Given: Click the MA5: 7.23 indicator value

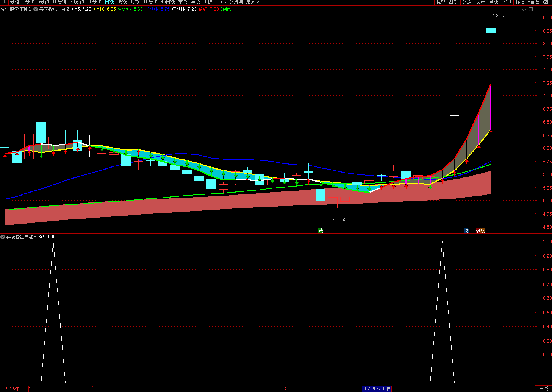Looking at the screenshot, I should pyautogui.click(x=81, y=9).
